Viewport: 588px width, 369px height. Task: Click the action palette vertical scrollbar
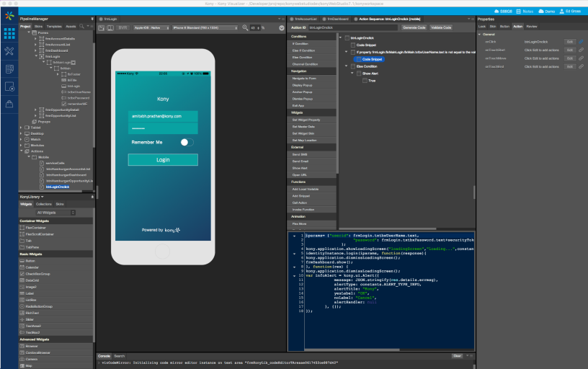(337, 103)
